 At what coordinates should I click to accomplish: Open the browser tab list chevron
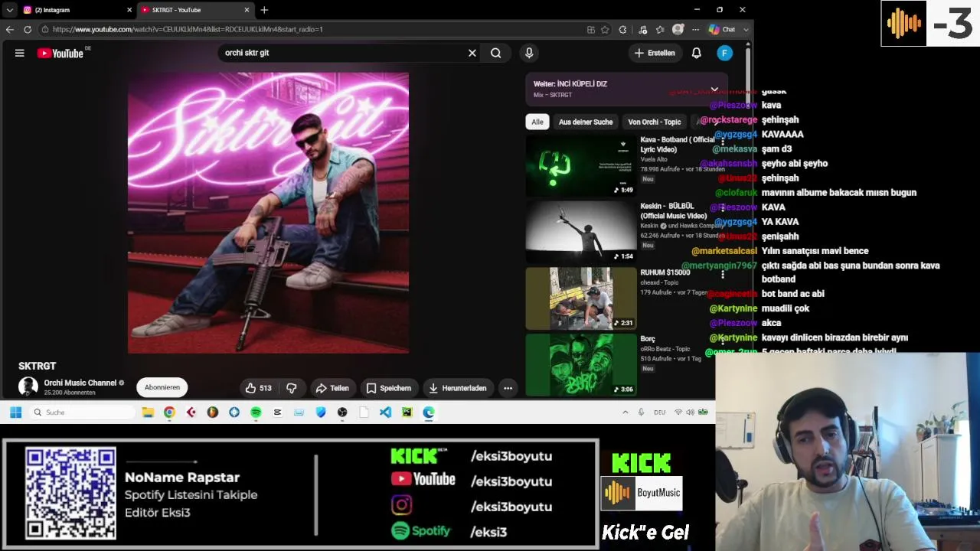[9, 10]
